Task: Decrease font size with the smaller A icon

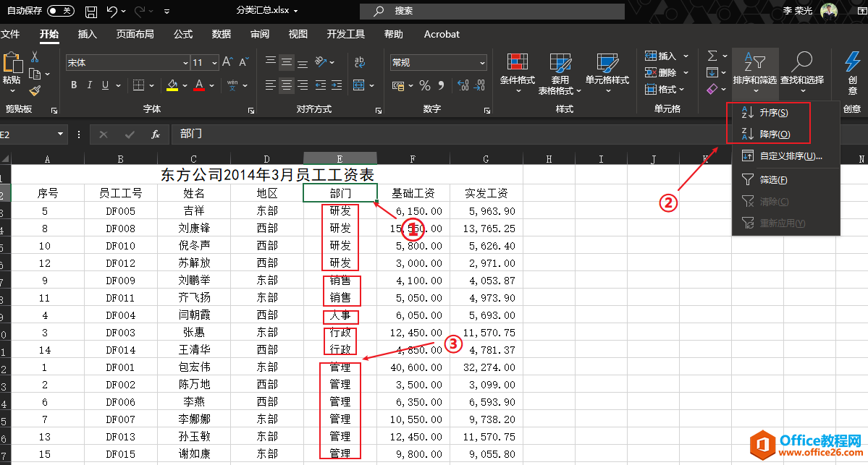Action: 244,62
